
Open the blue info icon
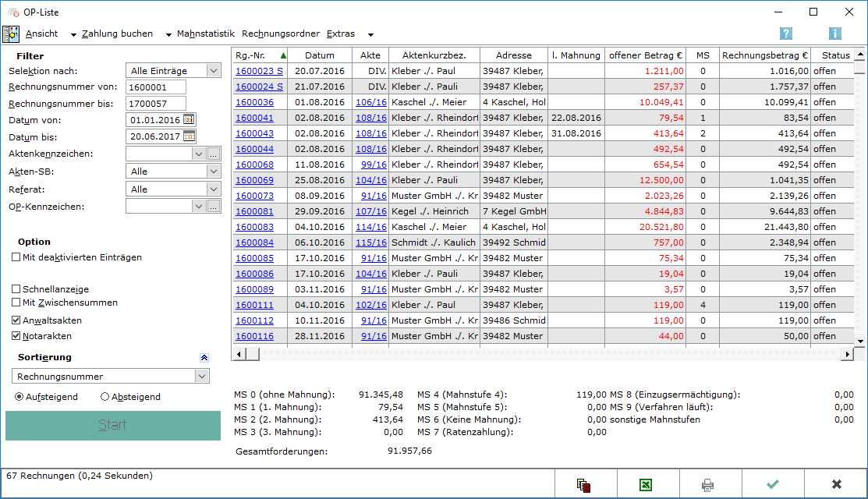(x=834, y=34)
